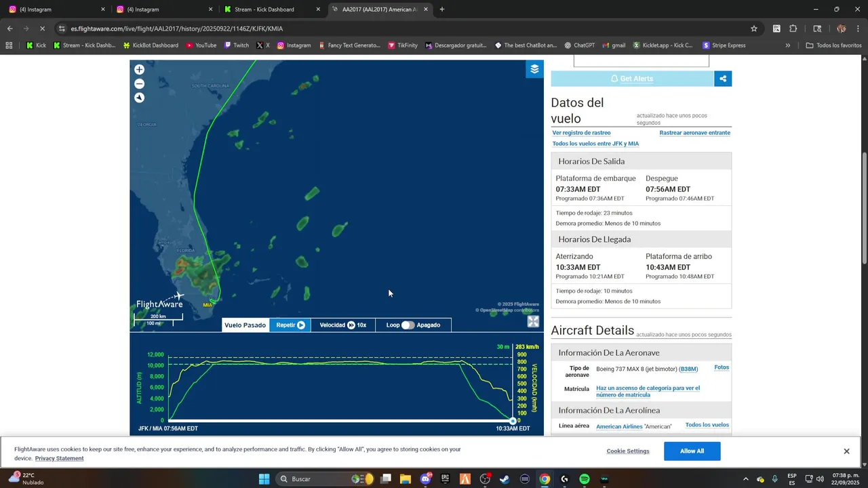
Task: Open a new browser tab
Action: point(442,9)
